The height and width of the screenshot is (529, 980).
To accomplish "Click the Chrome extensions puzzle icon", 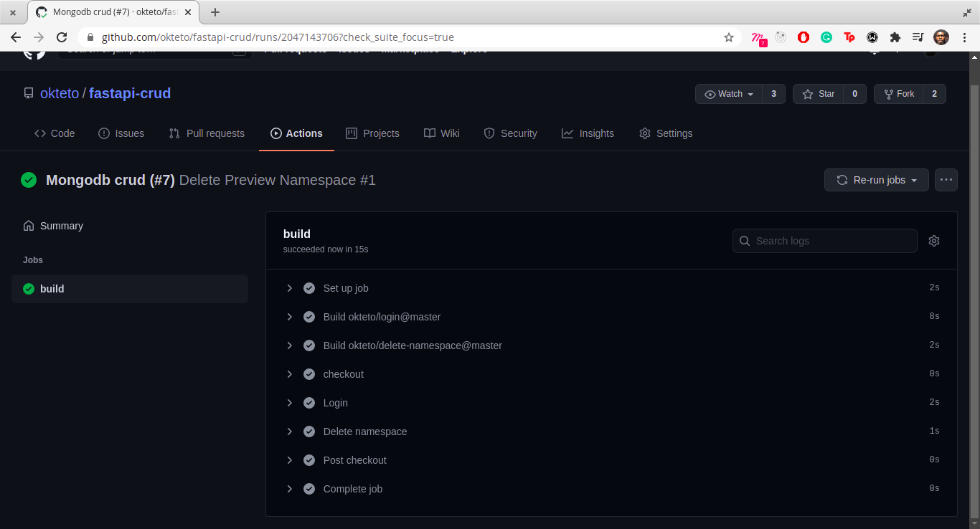I will (895, 37).
